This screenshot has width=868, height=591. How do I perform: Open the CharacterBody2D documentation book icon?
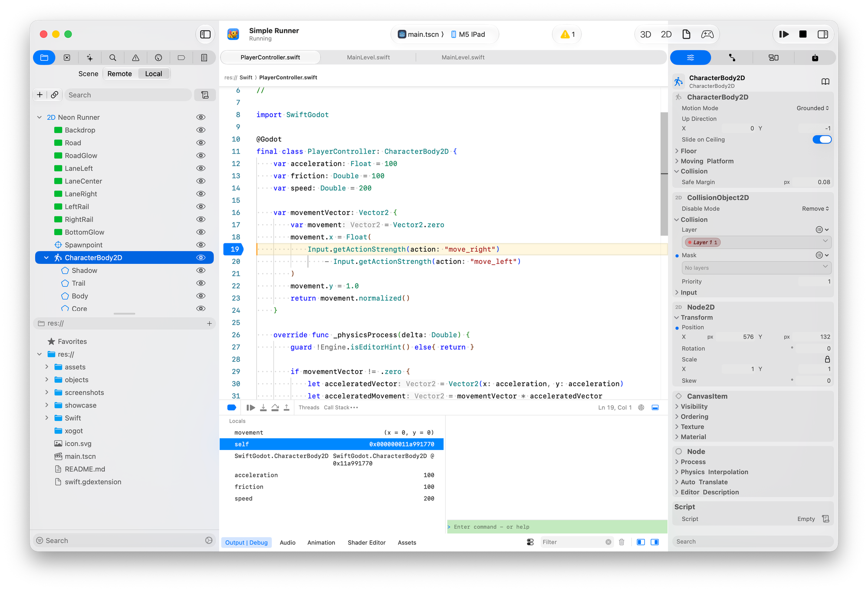pyautogui.click(x=825, y=82)
